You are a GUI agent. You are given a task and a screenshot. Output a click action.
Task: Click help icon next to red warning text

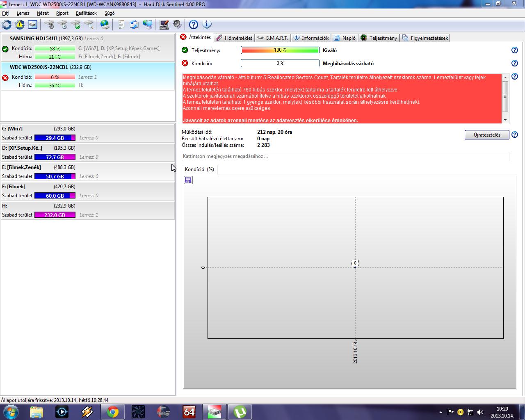(x=515, y=76)
